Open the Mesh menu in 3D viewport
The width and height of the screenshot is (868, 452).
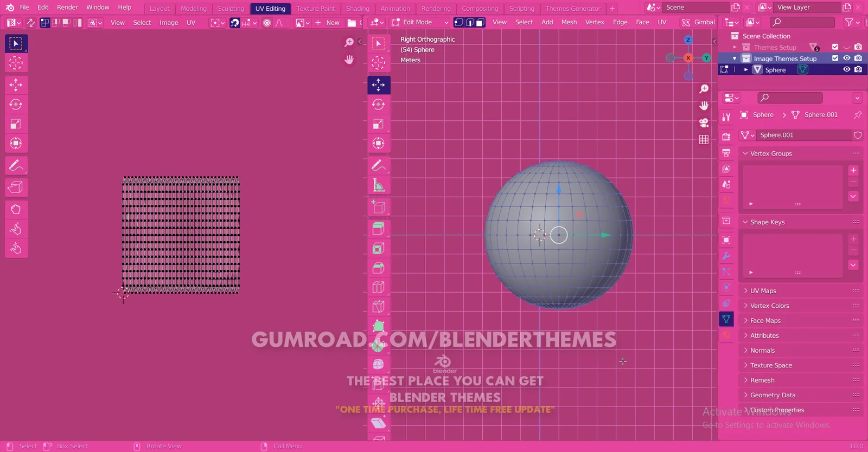pos(569,22)
